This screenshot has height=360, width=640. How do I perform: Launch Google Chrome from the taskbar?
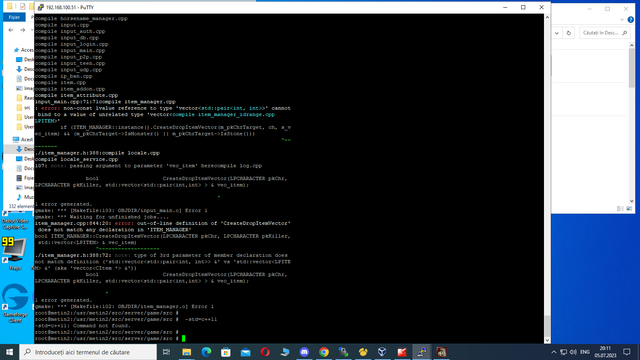[x=324, y=352]
